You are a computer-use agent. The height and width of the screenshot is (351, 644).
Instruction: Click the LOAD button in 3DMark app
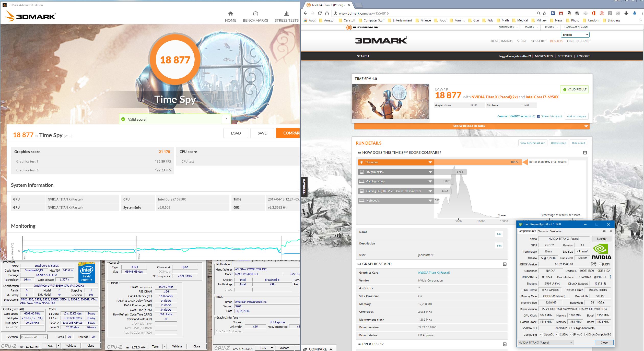pyautogui.click(x=236, y=133)
